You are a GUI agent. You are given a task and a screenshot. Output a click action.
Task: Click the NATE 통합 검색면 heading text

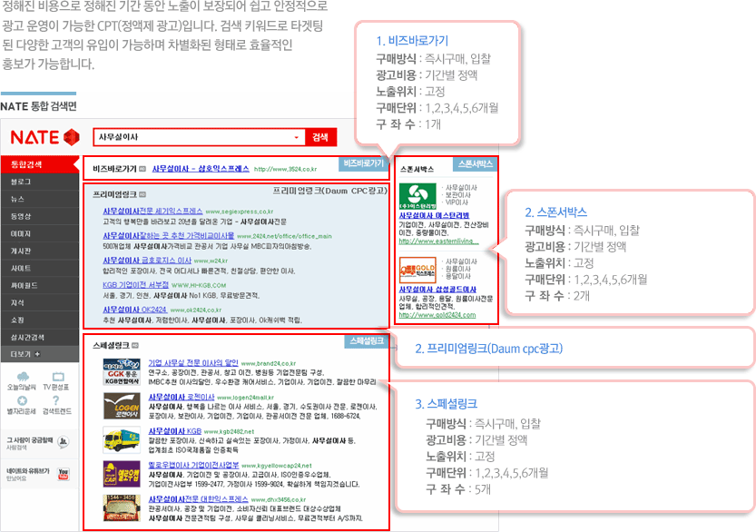tap(38, 106)
